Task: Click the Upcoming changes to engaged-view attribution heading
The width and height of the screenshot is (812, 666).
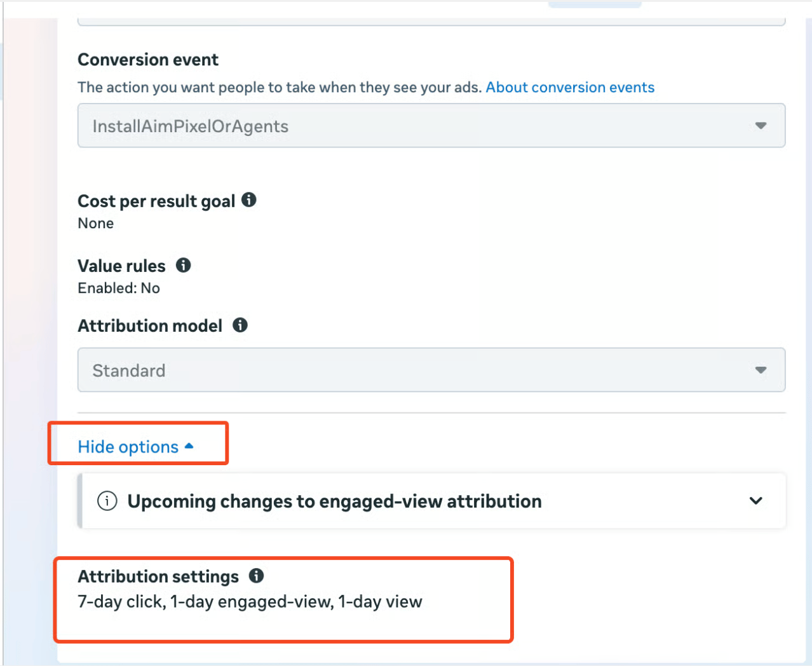Action: point(334,501)
